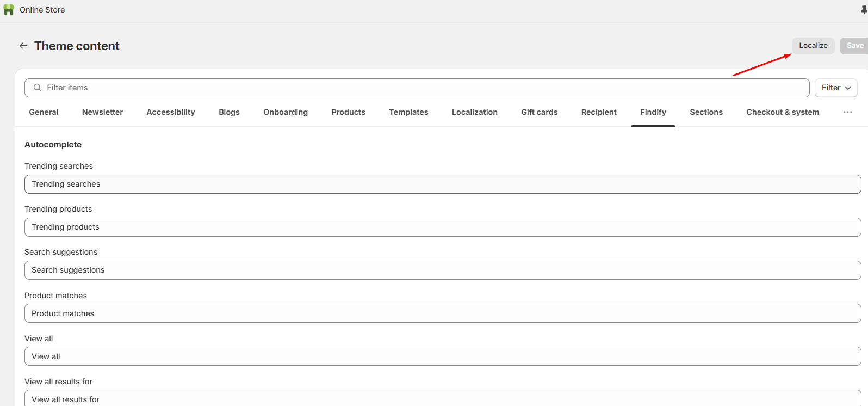Click the Search suggestions text field
868x406 pixels.
click(x=443, y=270)
